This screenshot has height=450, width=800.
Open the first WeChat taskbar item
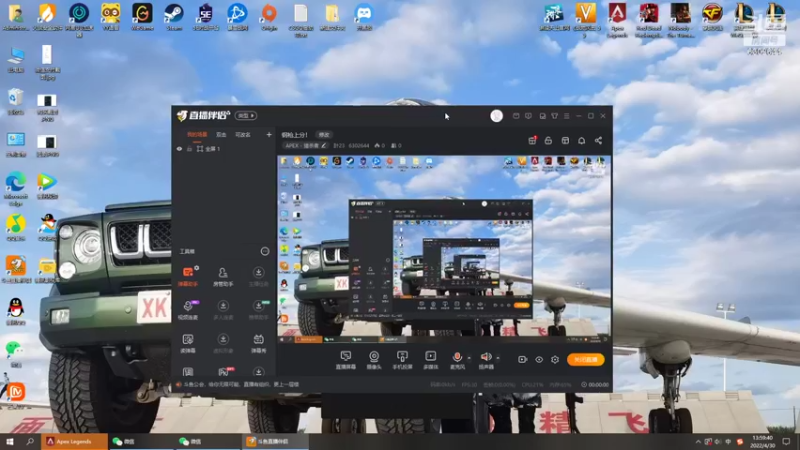(x=142, y=441)
